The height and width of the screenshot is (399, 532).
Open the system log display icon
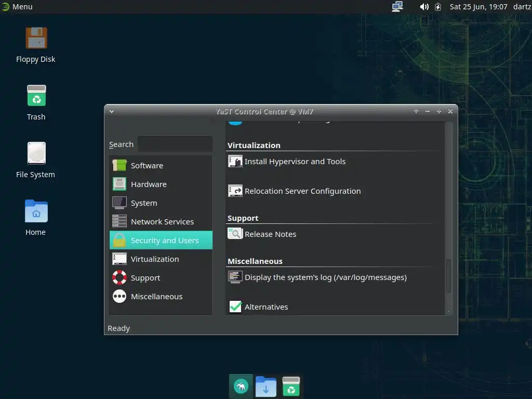click(x=235, y=277)
